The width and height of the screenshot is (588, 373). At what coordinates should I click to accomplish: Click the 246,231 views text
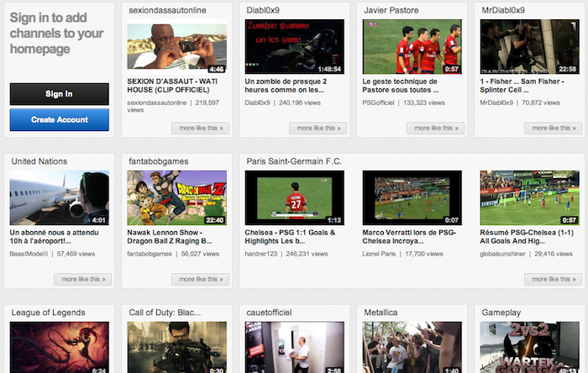click(307, 254)
